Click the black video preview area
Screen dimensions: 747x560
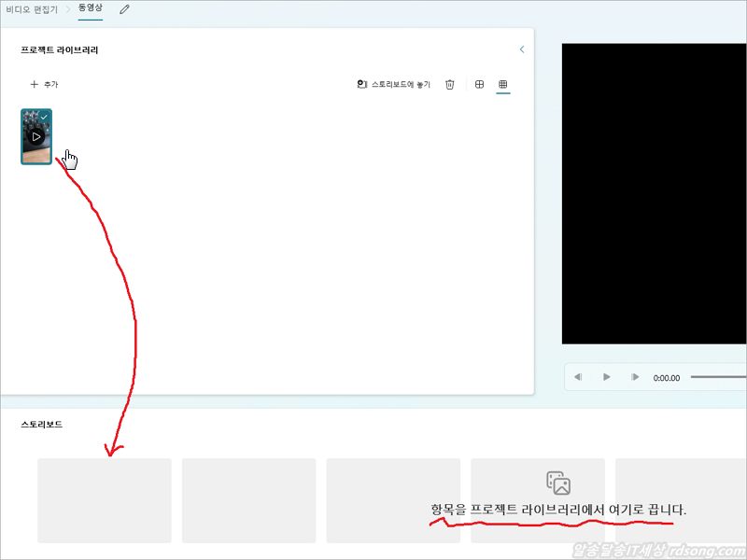(654, 193)
